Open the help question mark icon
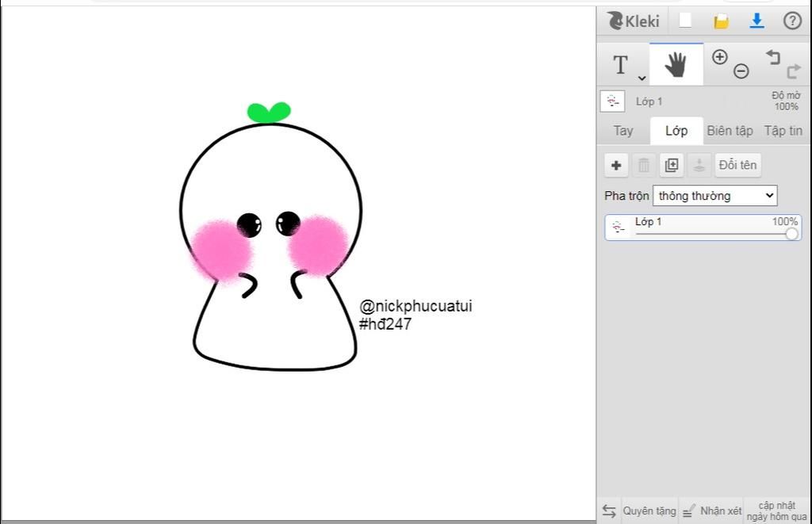This screenshot has height=524, width=812. pyautogui.click(x=792, y=21)
